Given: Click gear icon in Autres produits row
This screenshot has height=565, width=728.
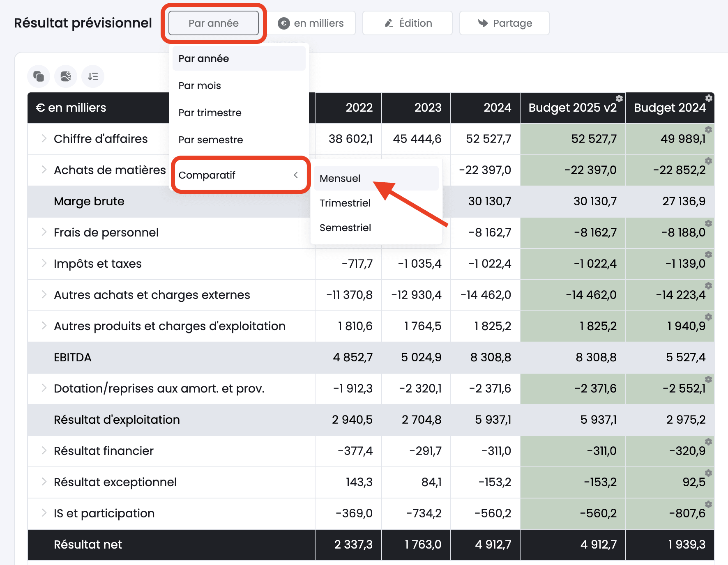Looking at the screenshot, I should pos(708,317).
